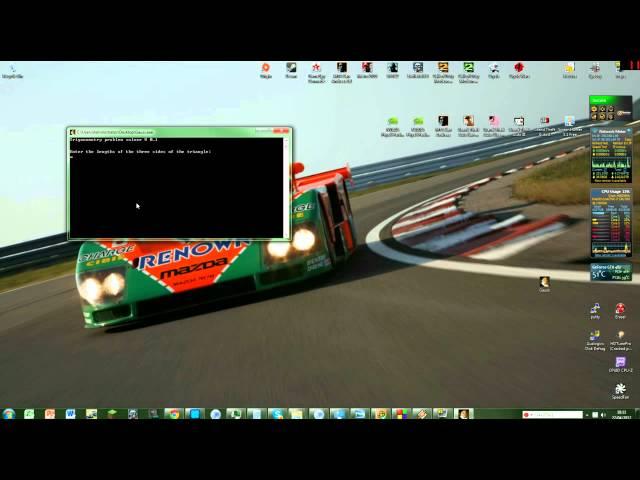Click the Network Meter gadget
The height and width of the screenshot is (480, 640).
coord(611,155)
